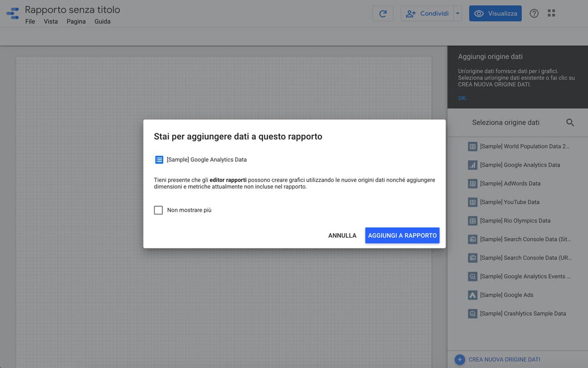Click the dialog's [Sample] Google Analytics Data text

point(207,160)
